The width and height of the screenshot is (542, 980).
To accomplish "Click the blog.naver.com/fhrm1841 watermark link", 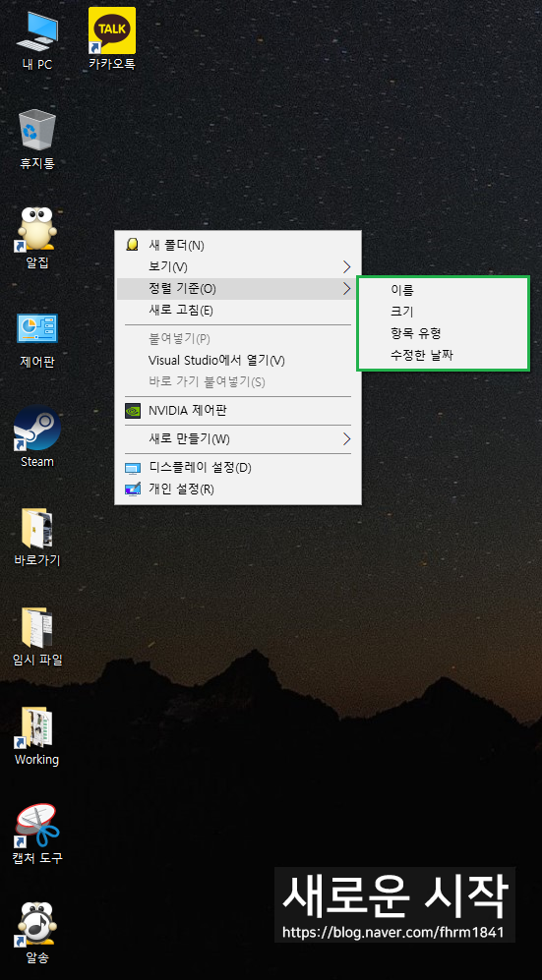I will [x=393, y=933].
